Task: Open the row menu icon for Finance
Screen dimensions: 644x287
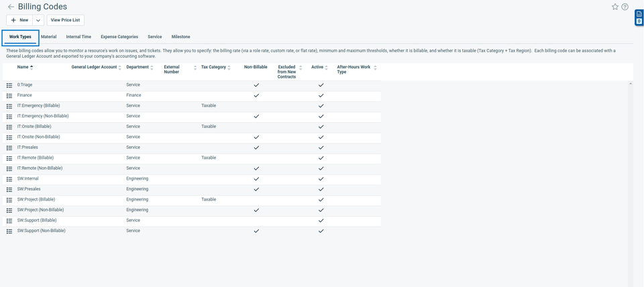Action: pos(9,96)
